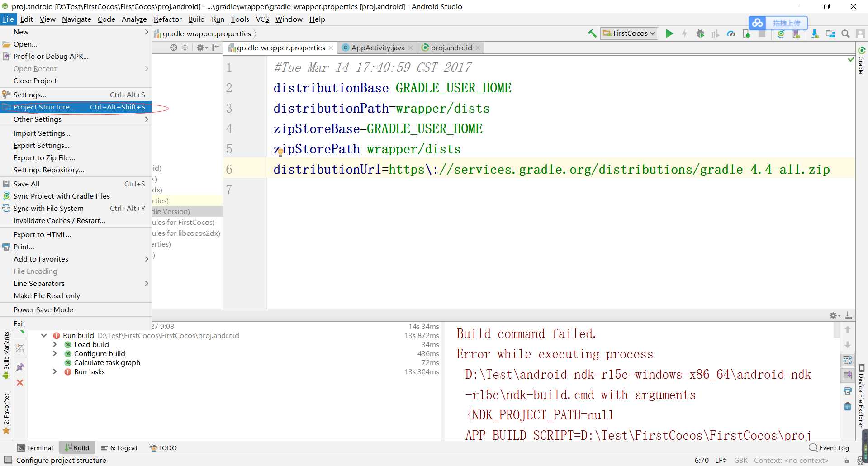Viewport: 868px width, 466px height.
Task: Click the up arrow in build output
Action: 848,330
